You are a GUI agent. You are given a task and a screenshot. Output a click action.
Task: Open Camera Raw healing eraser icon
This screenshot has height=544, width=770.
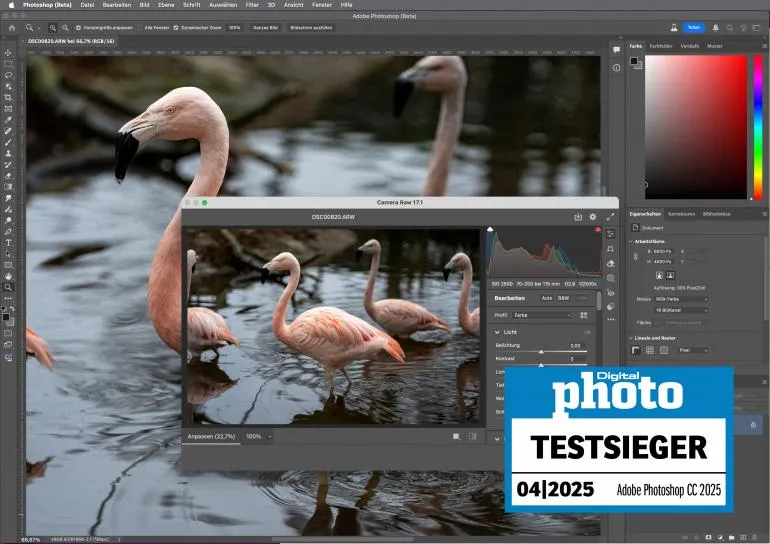[x=610, y=263]
